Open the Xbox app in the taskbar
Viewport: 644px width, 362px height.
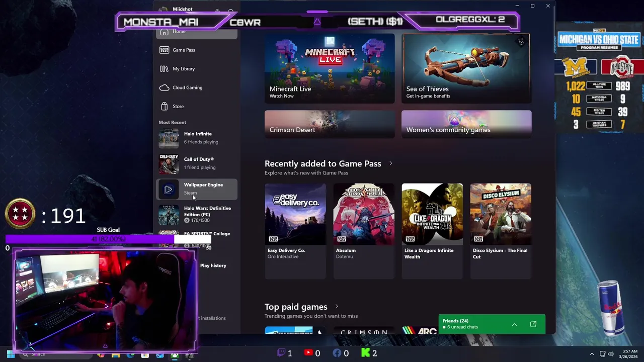[x=174, y=354]
